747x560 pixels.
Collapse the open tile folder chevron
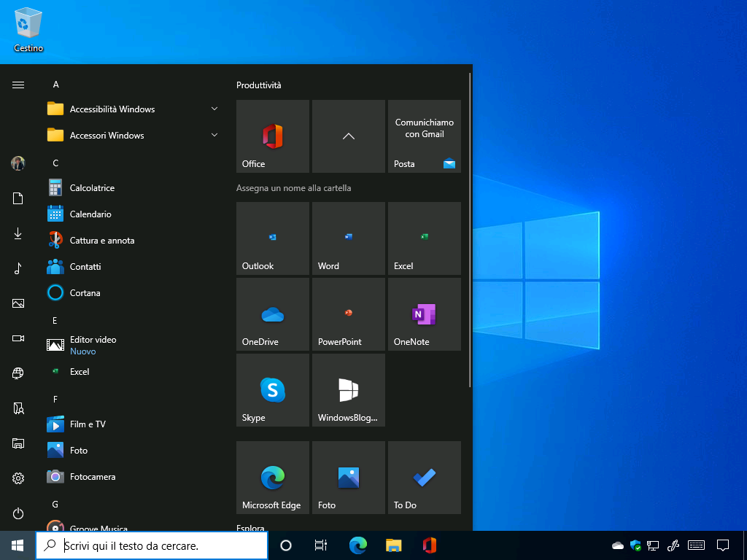pos(348,136)
